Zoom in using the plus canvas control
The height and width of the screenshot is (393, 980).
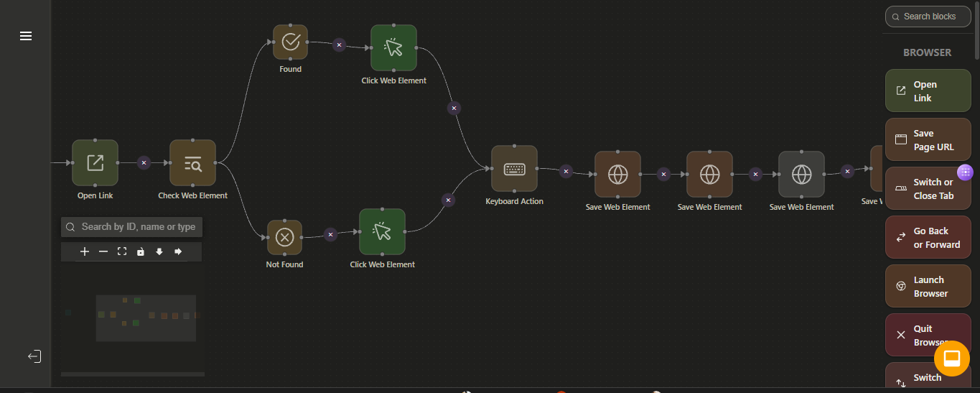point(85,251)
